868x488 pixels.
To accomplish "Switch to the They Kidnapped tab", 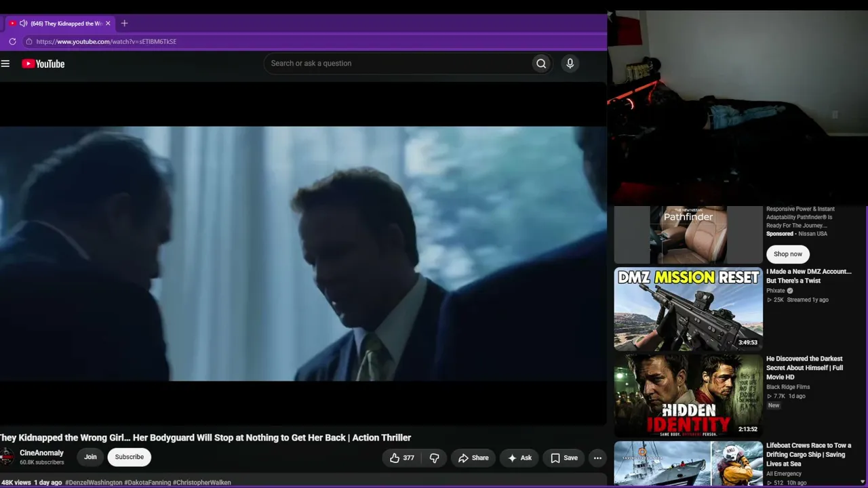I will (x=61, y=23).
